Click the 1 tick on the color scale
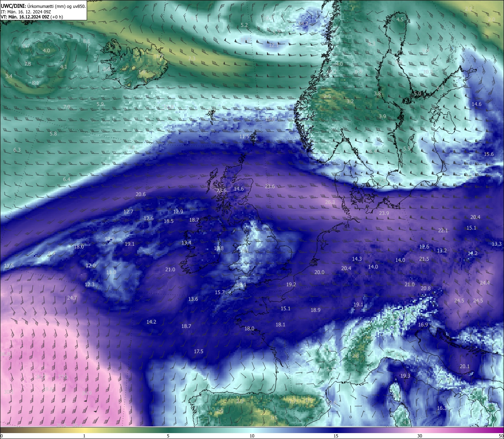The width and height of the screenshot is (504, 439). (x=84, y=436)
